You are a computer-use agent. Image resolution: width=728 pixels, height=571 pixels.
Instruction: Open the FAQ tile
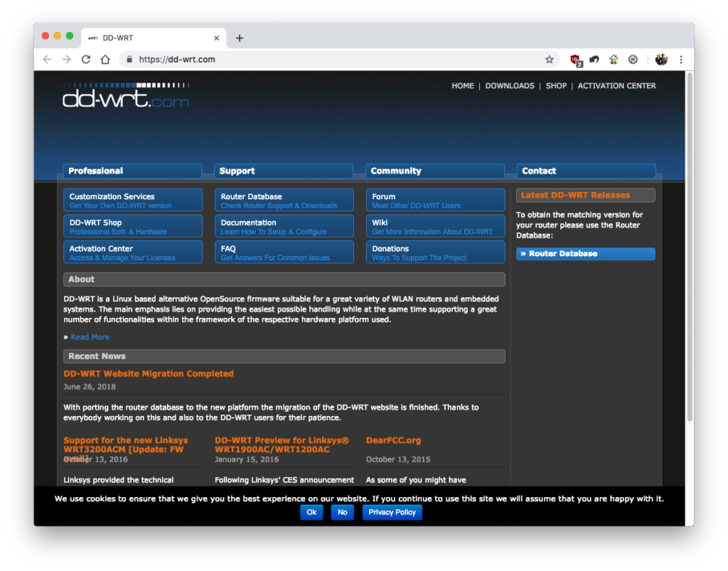[284, 252]
